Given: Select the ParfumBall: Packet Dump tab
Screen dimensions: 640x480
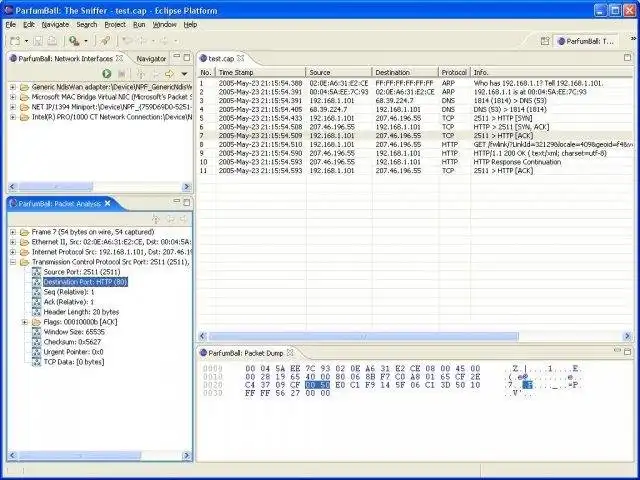Looking at the screenshot, I should 245,353.
